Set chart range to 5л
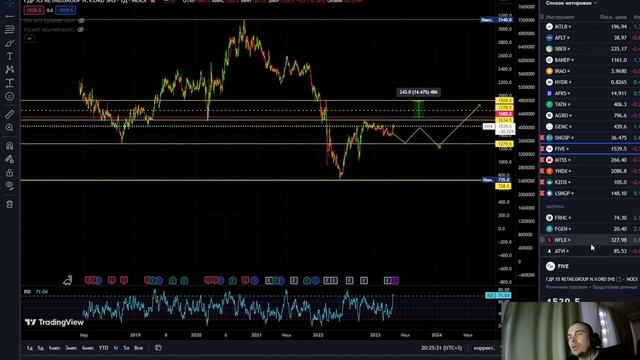Screen dimensions: 640x360 (127, 348)
